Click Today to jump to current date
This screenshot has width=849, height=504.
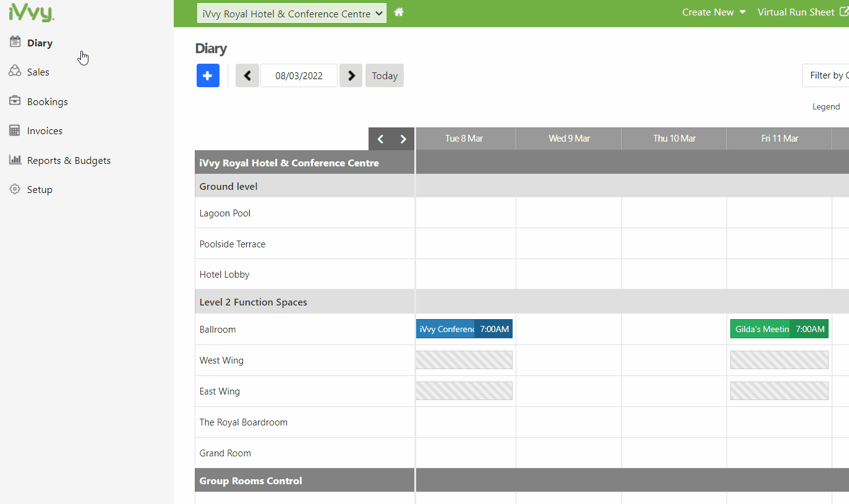384,75
